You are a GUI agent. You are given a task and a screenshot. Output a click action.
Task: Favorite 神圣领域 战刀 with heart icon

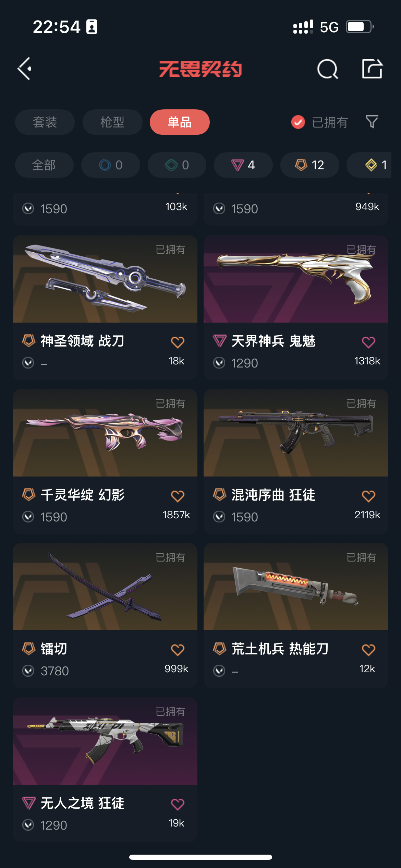coord(178,342)
